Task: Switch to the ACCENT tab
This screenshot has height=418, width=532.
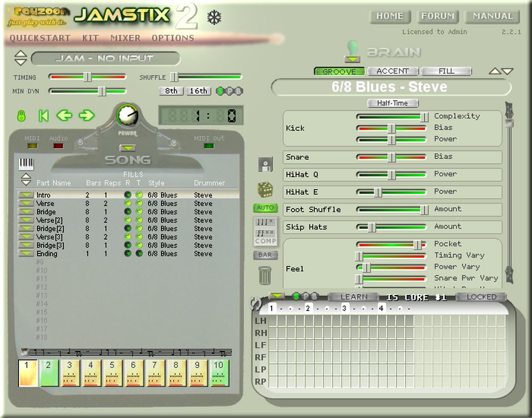Action: [x=392, y=71]
